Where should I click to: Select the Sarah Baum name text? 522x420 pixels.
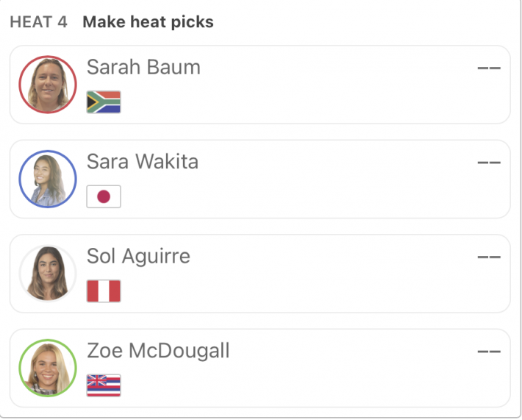(x=143, y=67)
